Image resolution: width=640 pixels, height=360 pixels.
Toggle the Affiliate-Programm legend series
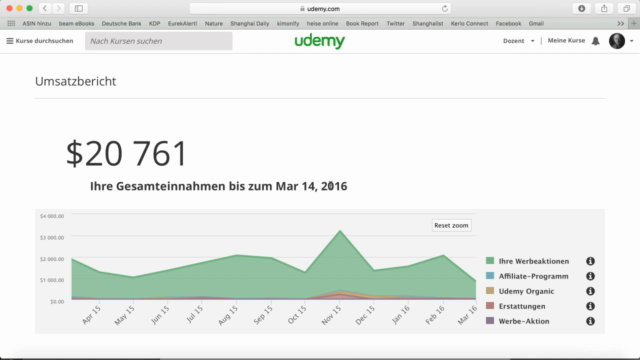click(533, 276)
